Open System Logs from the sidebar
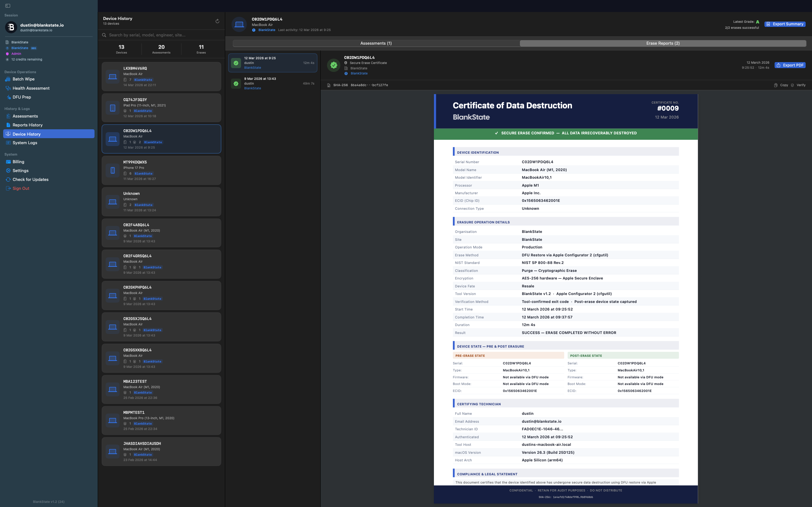 [x=25, y=143]
